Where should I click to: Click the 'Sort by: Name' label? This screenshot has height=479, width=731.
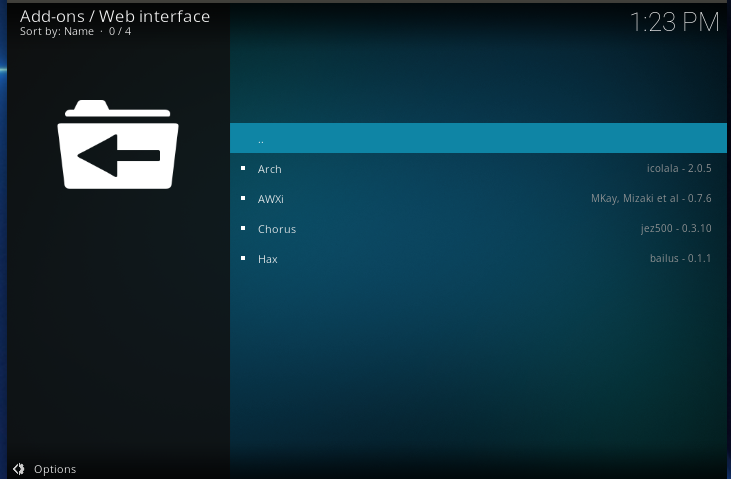[57, 31]
